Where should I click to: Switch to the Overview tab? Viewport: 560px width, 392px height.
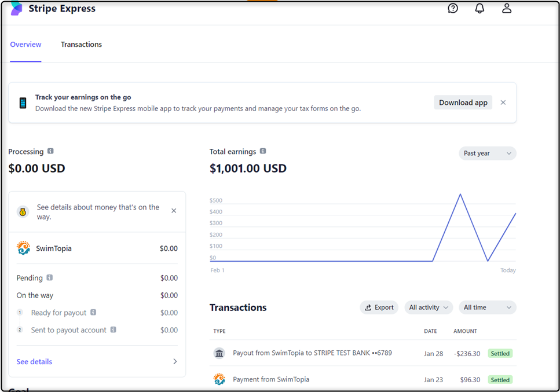pyautogui.click(x=25, y=44)
